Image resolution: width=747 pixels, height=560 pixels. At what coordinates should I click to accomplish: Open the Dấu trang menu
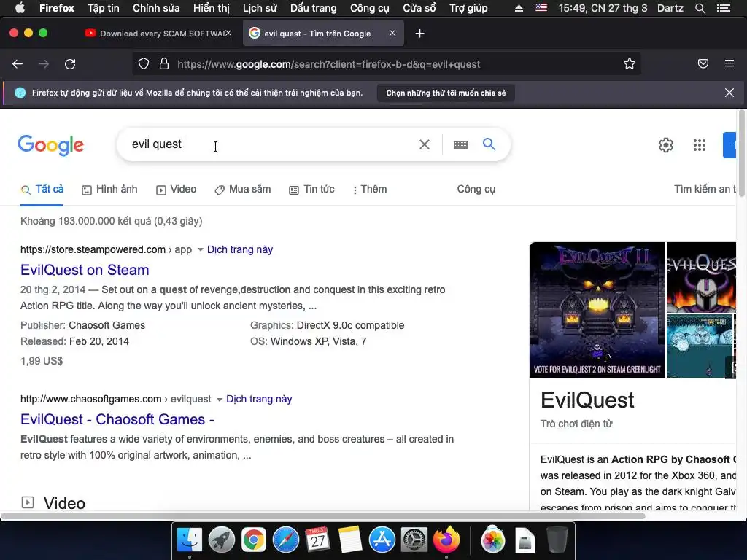coord(314,8)
